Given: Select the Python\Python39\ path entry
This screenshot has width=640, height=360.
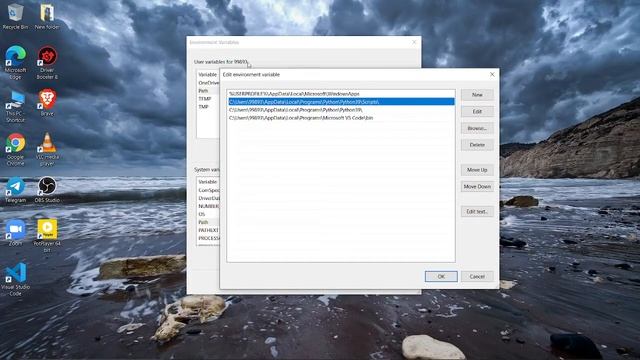Looking at the screenshot, I should point(341,110).
